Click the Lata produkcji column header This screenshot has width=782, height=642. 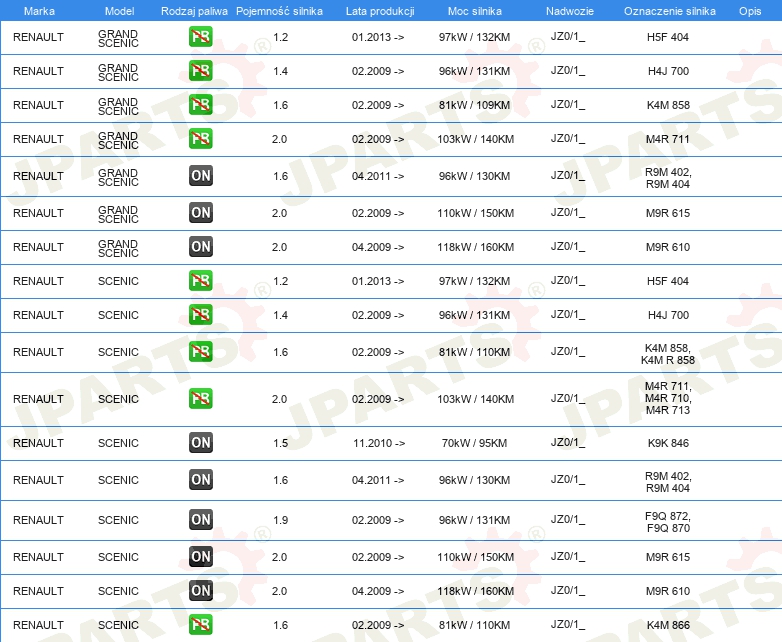(x=380, y=11)
